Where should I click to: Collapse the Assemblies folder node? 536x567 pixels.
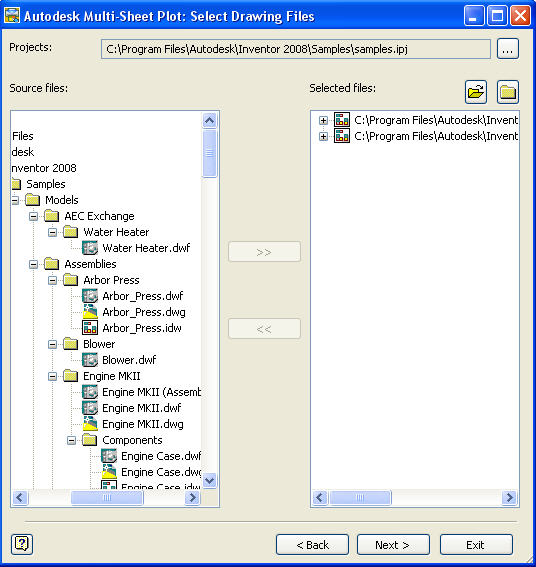(33, 264)
